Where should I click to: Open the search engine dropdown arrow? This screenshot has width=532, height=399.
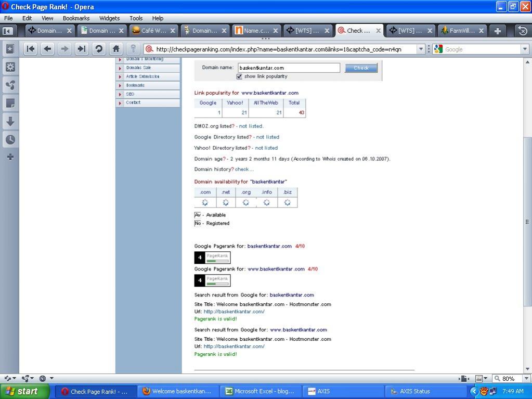[x=525, y=49]
